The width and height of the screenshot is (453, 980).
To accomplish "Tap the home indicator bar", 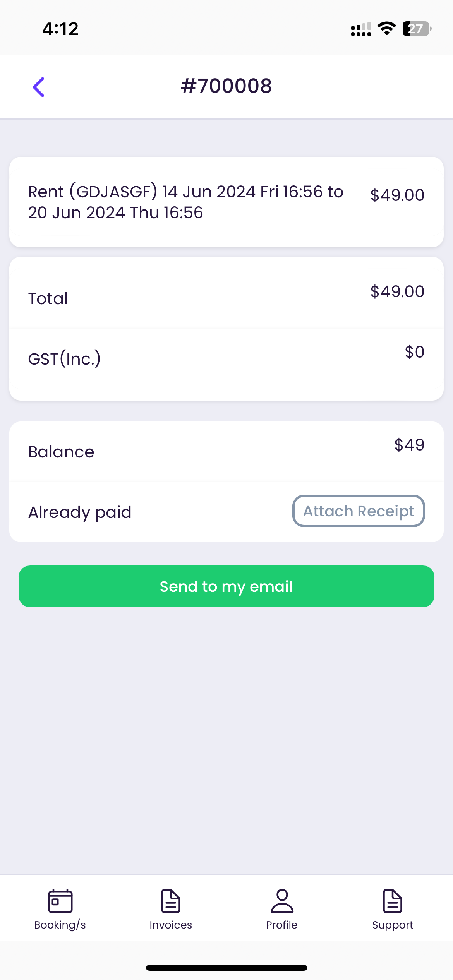I will click(226, 968).
